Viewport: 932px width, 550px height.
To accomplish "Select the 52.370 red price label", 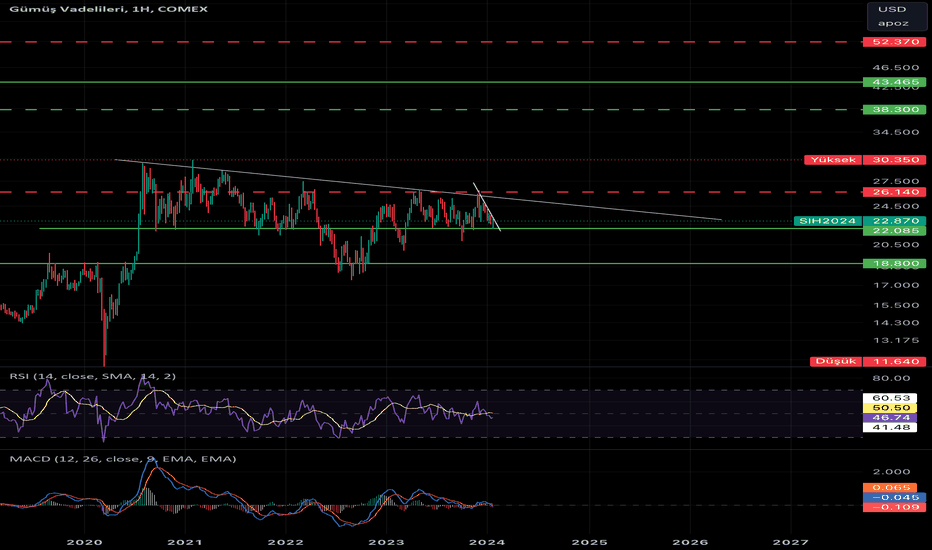I will [x=895, y=42].
